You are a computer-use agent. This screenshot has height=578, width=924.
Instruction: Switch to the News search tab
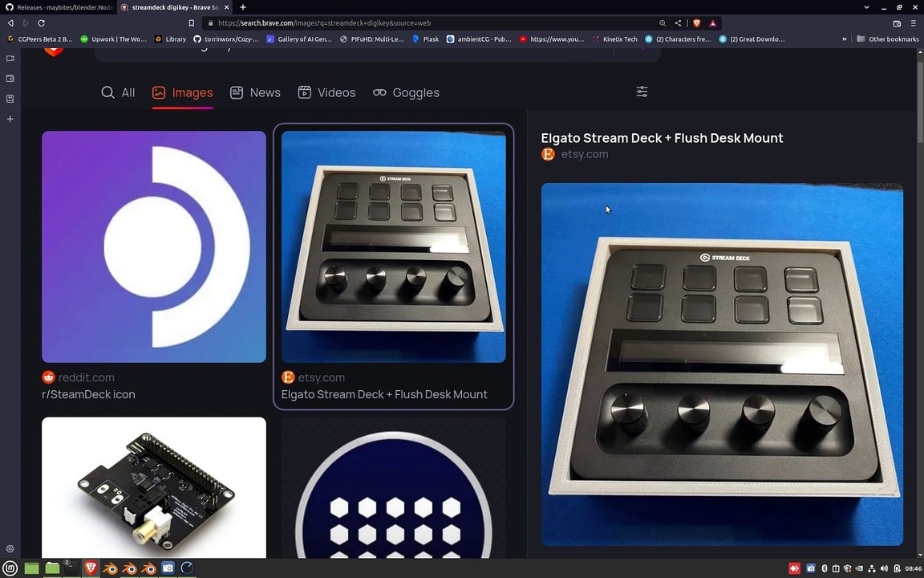click(255, 92)
